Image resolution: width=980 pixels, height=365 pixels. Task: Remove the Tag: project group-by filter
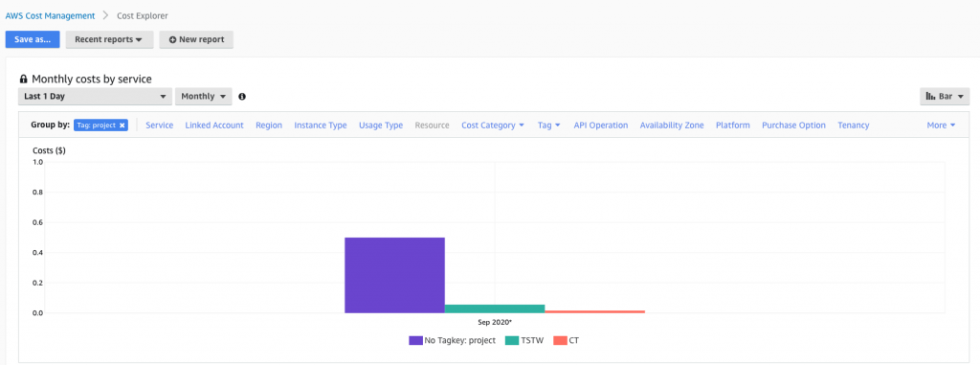pyautogui.click(x=122, y=125)
